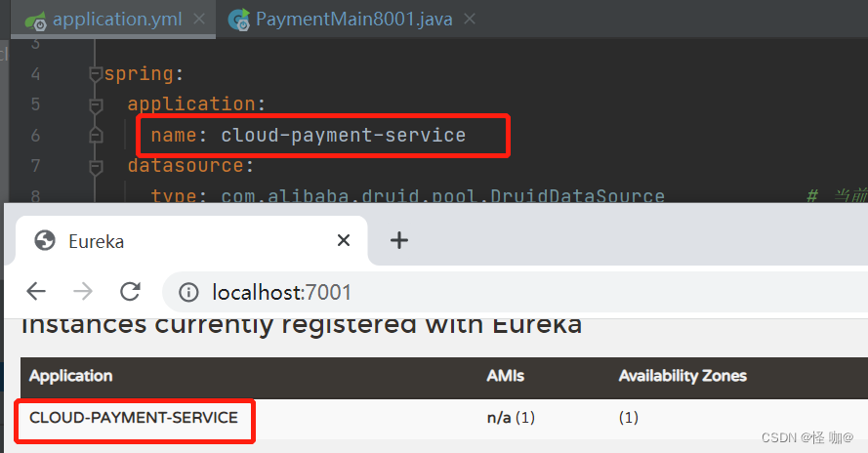
Task: Close the Eureka browser tab
Action: [344, 240]
